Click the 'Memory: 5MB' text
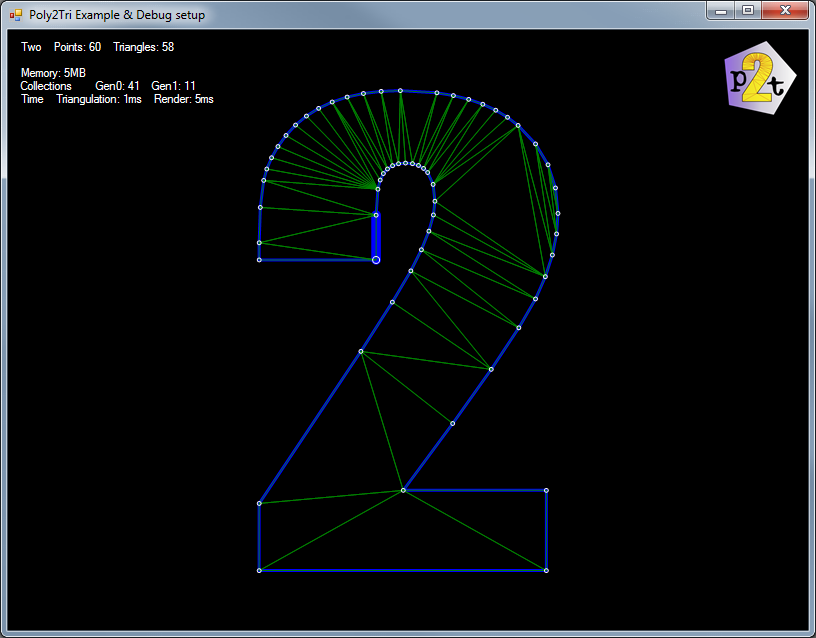Image resolution: width=816 pixels, height=638 pixels. tap(53, 73)
